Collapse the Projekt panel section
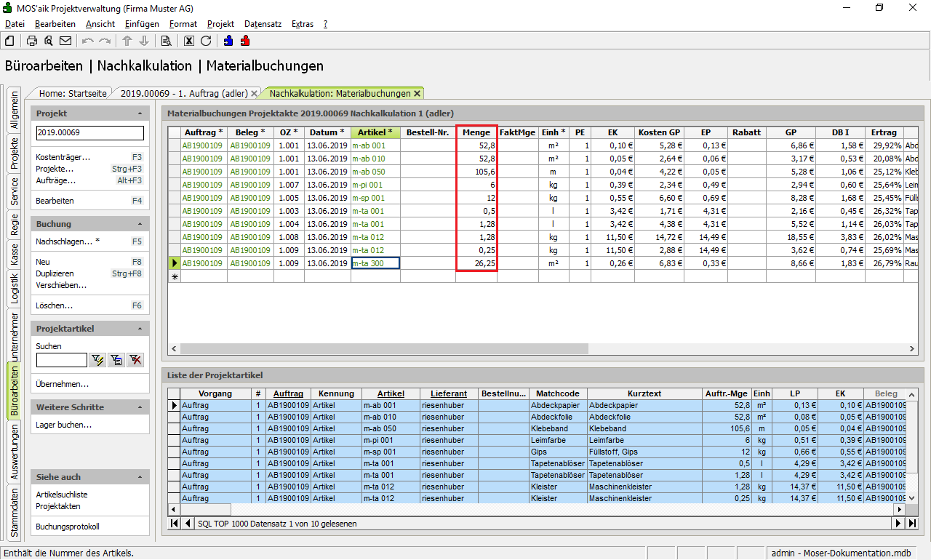931x560 pixels. pyautogui.click(x=140, y=114)
